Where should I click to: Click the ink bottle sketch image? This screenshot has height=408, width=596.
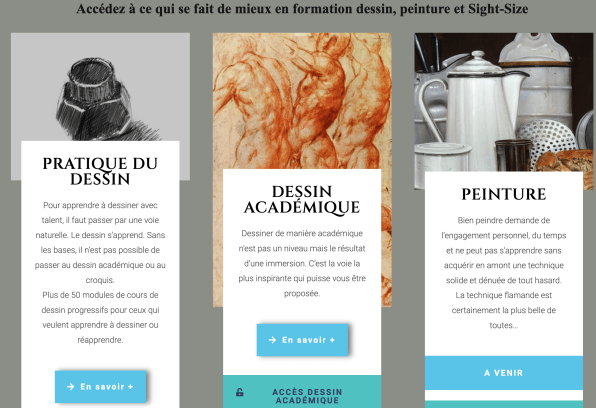pyautogui.click(x=100, y=87)
